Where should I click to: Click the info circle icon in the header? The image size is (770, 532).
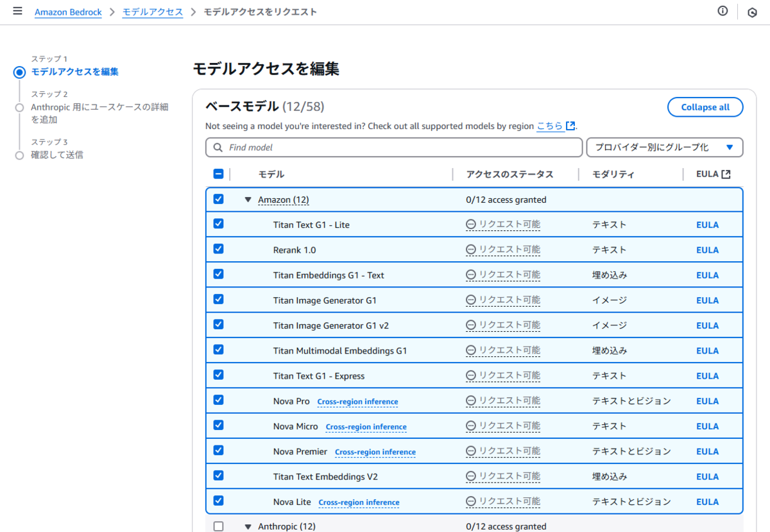[x=723, y=12]
